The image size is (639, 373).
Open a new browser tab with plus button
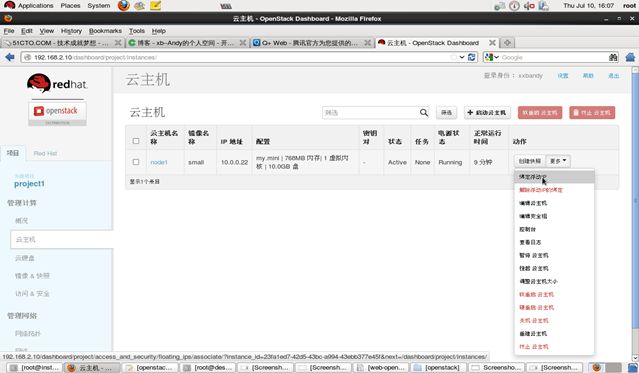[507, 43]
